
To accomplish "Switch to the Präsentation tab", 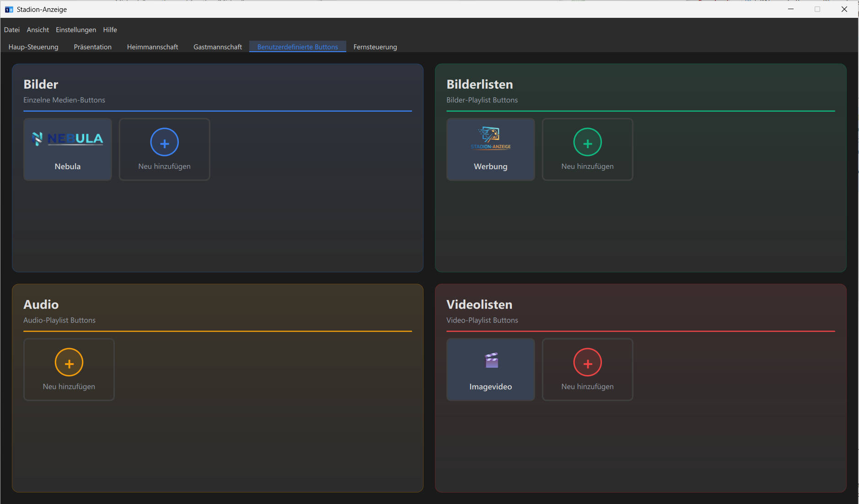I will pos(93,47).
